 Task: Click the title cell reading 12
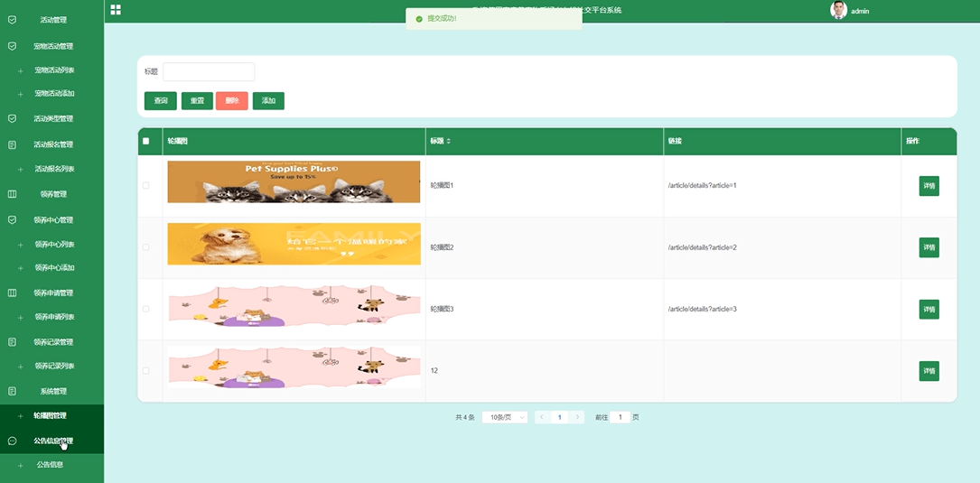tap(434, 370)
